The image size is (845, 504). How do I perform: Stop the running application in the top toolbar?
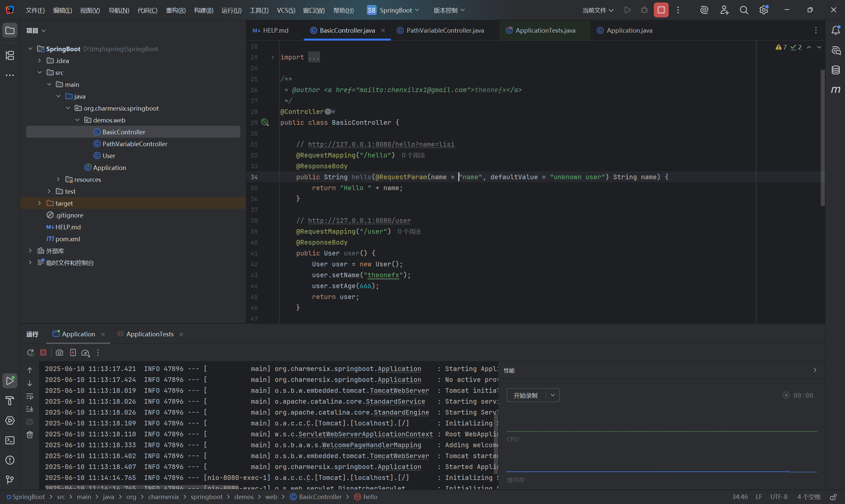[660, 10]
